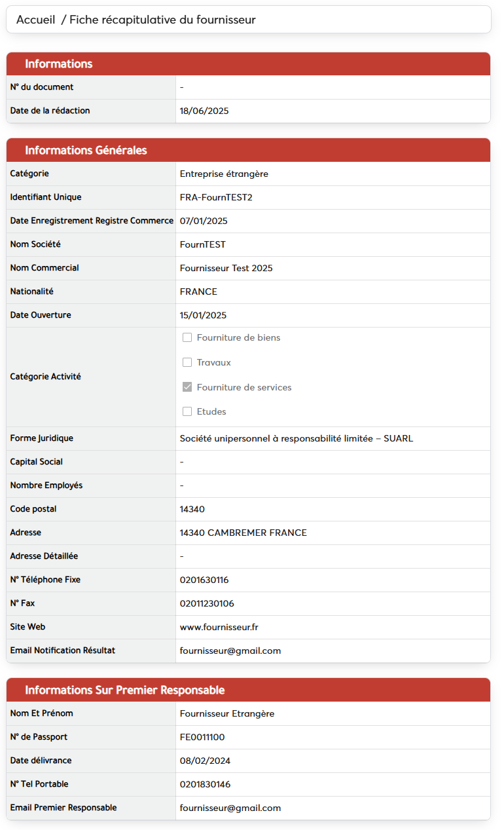The height and width of the screenshot is (830, 504).
Task: Select the fax number 02011230106
Action: tap(207, 603)
